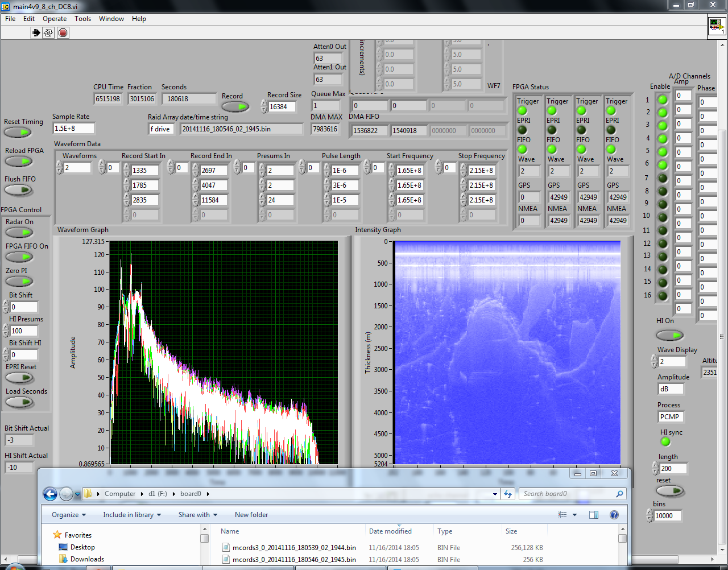Click the VI icon in top-right corner
Viewport: 728px width, 570px height.
[716, 26]
